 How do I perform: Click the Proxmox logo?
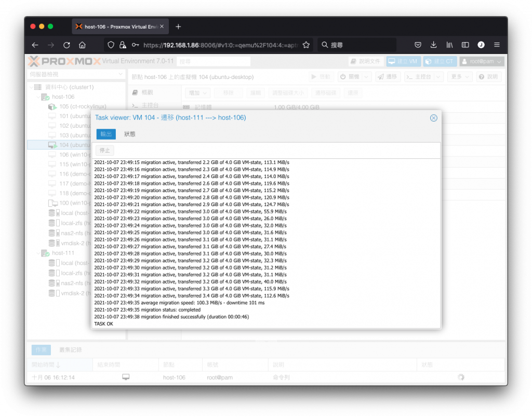pyautogui.click(x=64, y=61)
